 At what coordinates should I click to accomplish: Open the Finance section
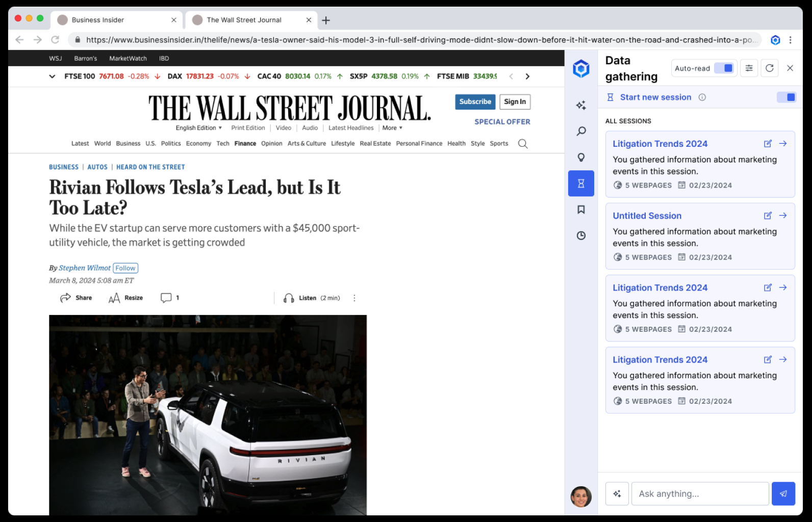point(245,144)
